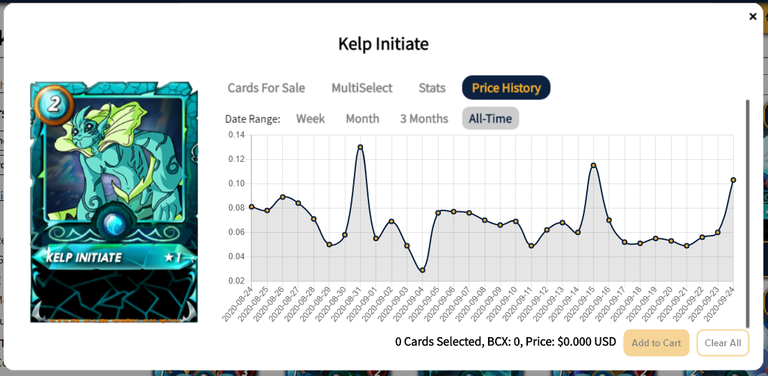768x376 pixels.
Task: Click the mana cost 2 orb icon
Action: pos(54,104)
